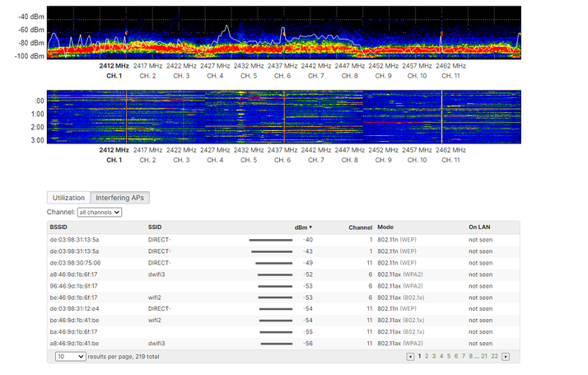Jump to page 22 of results
The image size is (588, 375).
click(x=495, y=357)
